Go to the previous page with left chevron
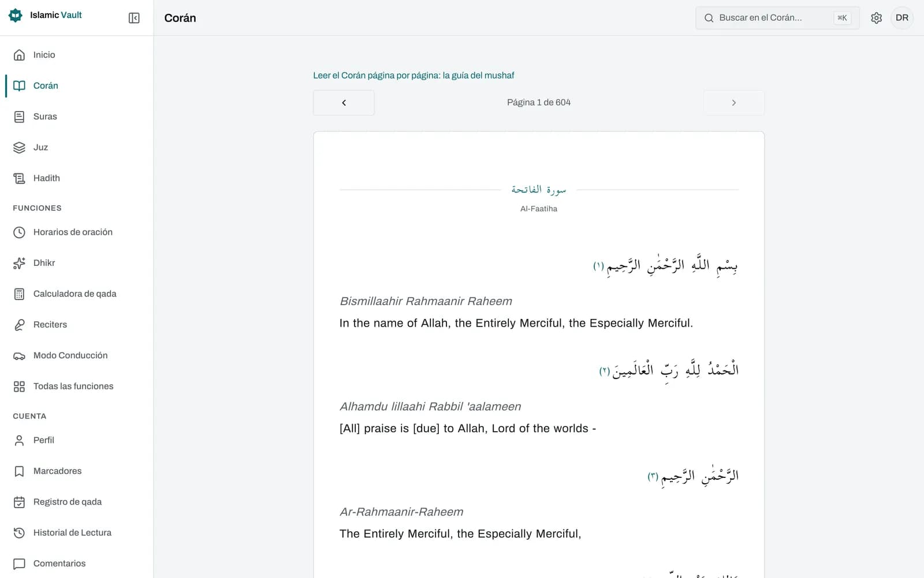Screen dimensions: 924x578 (344, 103)
